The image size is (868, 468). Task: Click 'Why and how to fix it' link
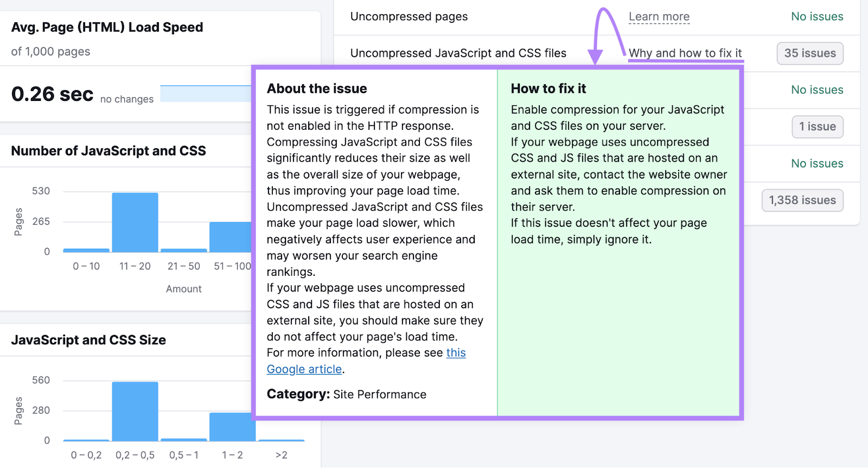[x=685, y=53]
